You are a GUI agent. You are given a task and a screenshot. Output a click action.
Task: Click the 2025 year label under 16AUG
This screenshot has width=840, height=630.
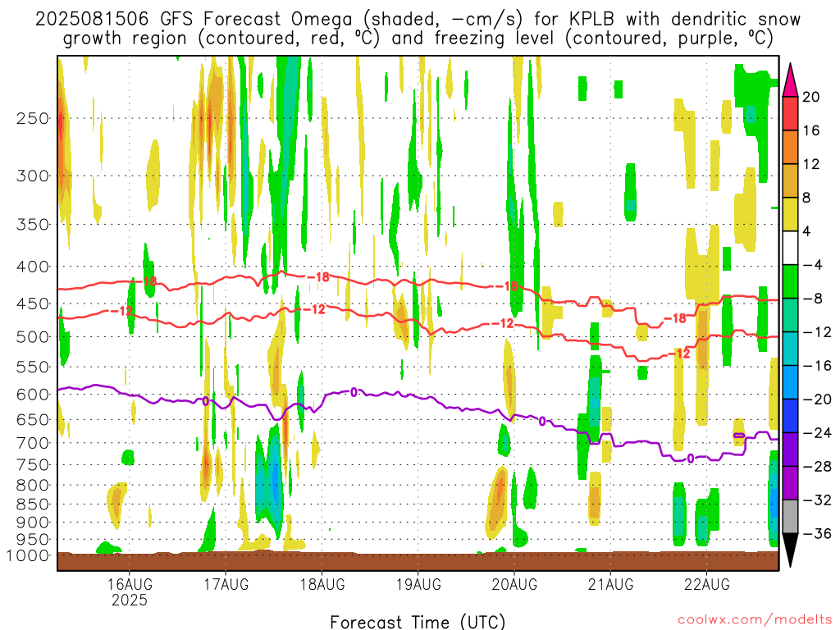click(130, 600)
